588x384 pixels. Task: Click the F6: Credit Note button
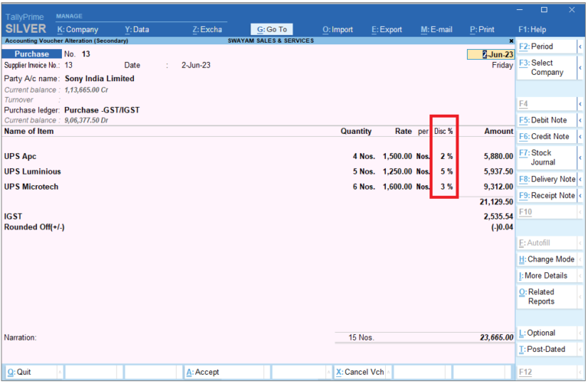click(547, 136)
